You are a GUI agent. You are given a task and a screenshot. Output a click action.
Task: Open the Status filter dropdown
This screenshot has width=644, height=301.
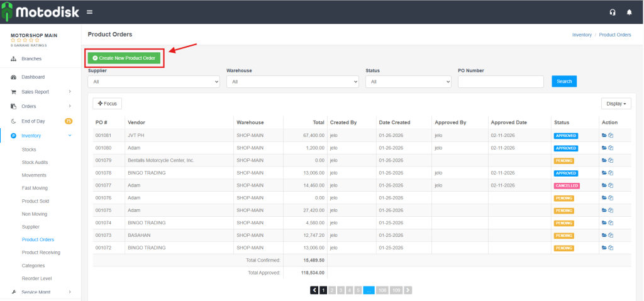tap(408, 82)
